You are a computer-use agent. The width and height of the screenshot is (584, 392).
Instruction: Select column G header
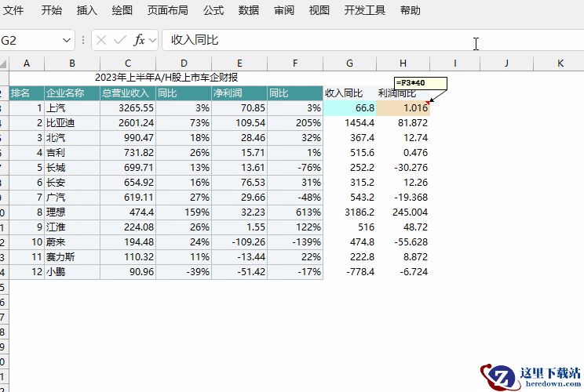pos(349,64)
